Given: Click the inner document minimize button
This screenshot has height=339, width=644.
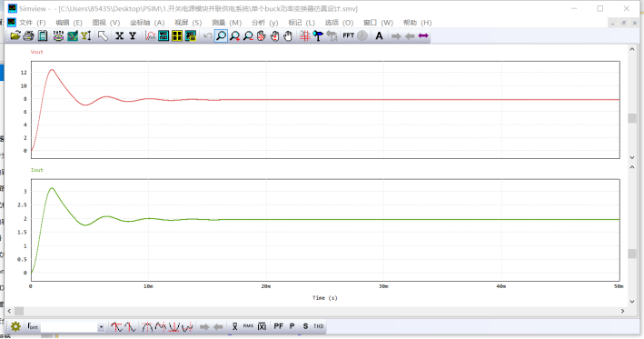Looking at the screenshot, I should [x=612, y=23].
